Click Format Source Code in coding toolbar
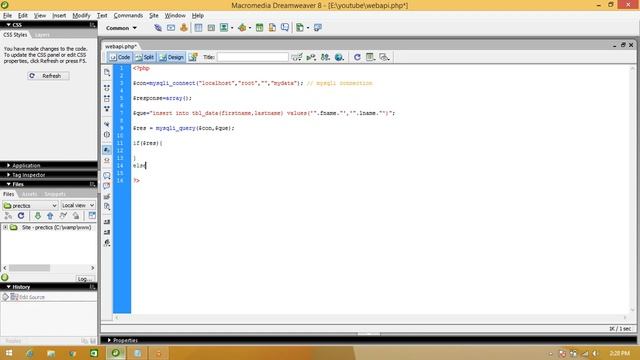This screenshot has height=360, width=640. [x=107, y=243]
